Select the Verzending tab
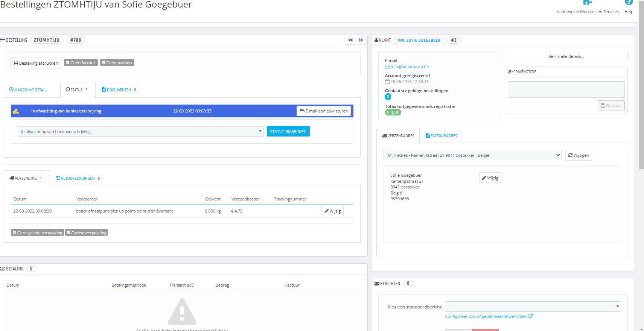 27,178
